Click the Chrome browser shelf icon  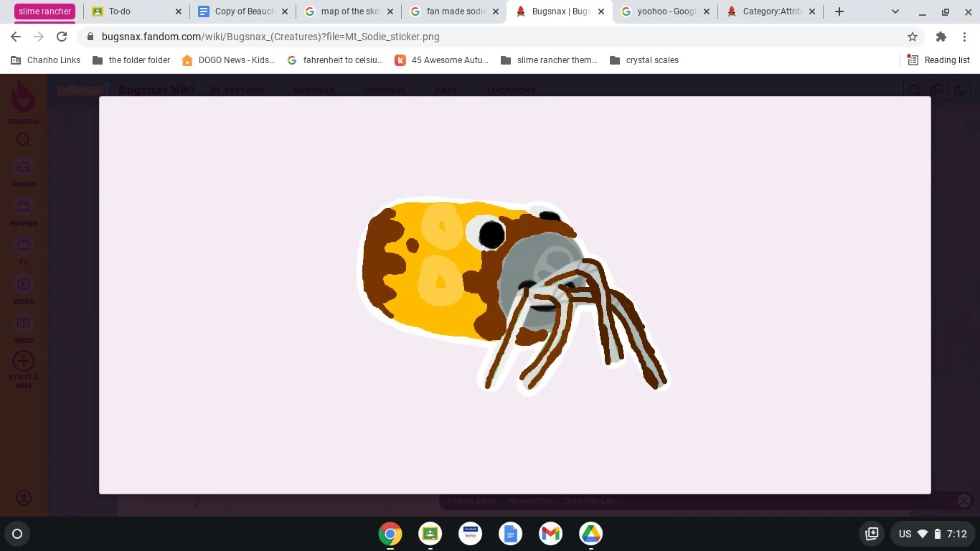[x=390, y=534]
